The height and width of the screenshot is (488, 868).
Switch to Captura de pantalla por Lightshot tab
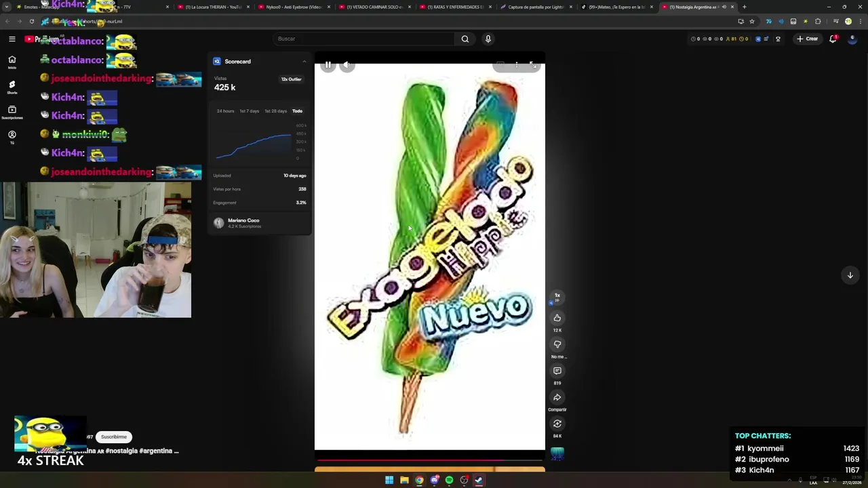(536, 7)
